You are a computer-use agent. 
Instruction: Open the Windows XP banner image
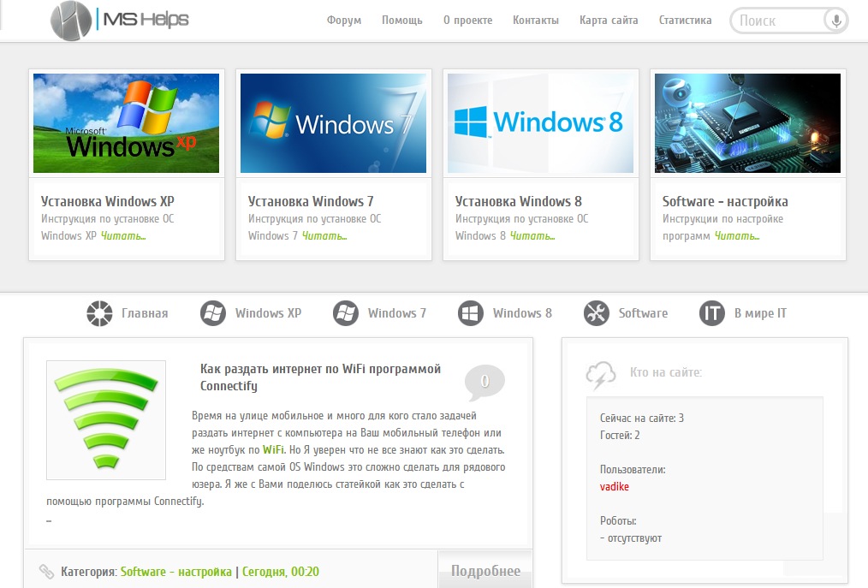click(126, 123)
